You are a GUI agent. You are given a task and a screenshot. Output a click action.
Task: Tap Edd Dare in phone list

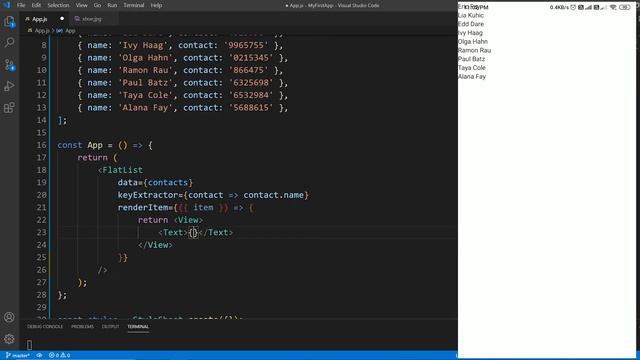[x=471, y=24]
